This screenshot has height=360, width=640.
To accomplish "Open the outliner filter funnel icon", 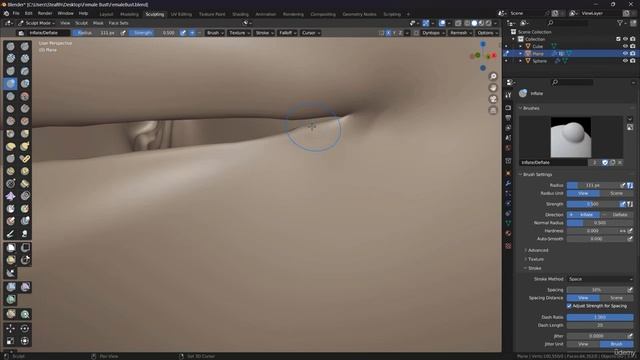I will pos(620,23).
